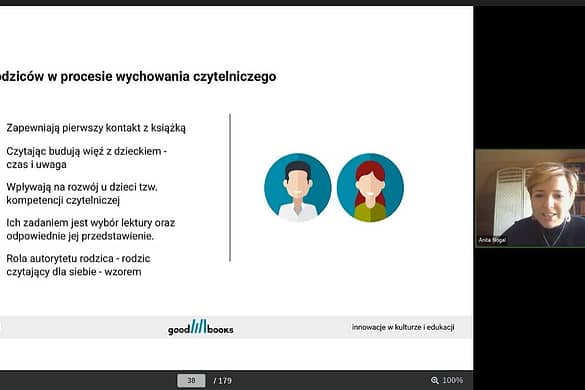Click the goodbooks logo in slide footer
The width and height of the screenshot is (585, 390).
click(x=200, y=327)
